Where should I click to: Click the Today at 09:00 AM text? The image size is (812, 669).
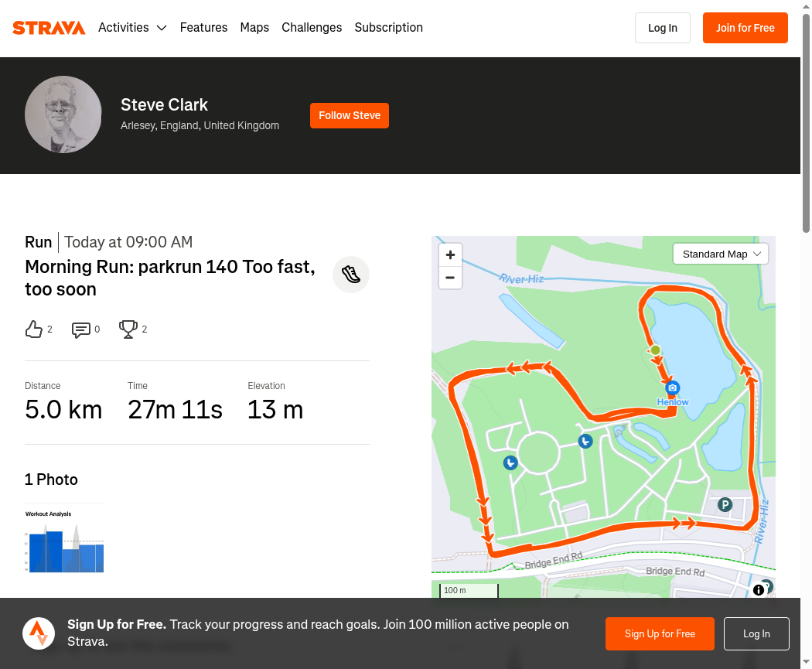tap(128, 242)
